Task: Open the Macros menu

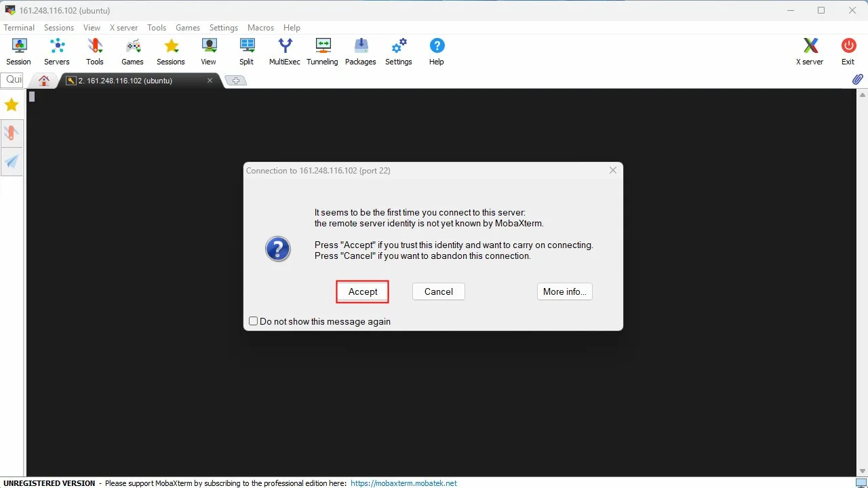Action: point(261,28)
